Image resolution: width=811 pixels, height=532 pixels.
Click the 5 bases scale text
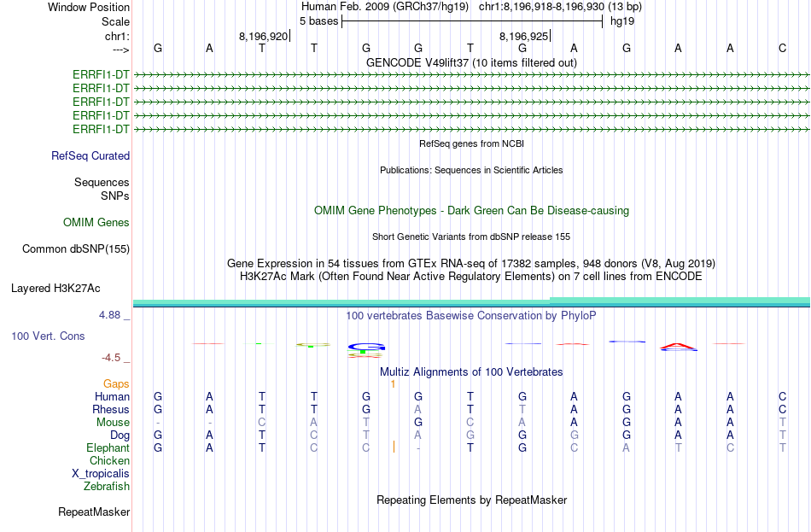[318, 21]
